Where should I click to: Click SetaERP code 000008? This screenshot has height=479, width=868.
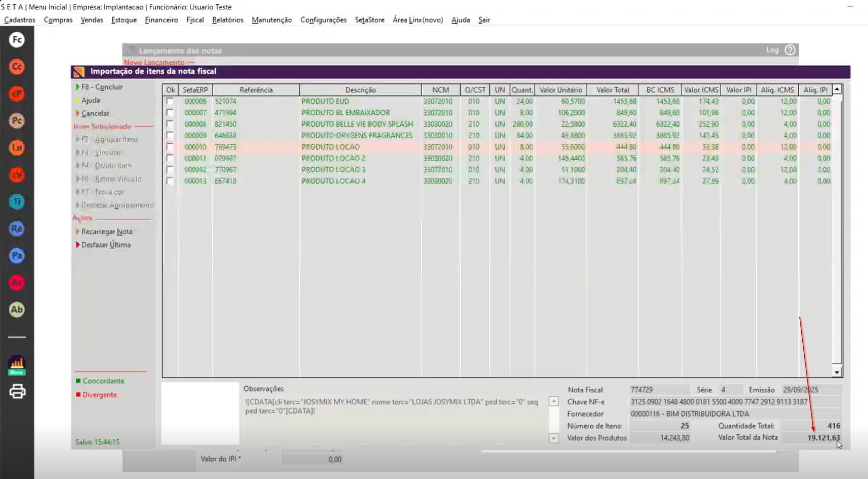(x=195, y=124)
